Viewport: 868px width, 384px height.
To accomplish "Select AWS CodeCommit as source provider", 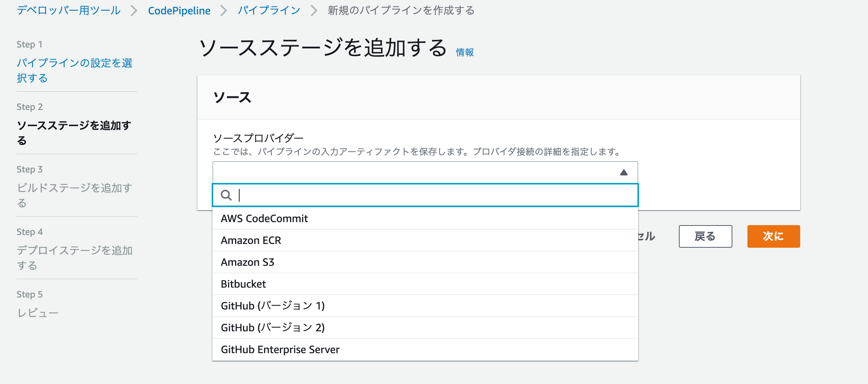I will pos(264,218).
